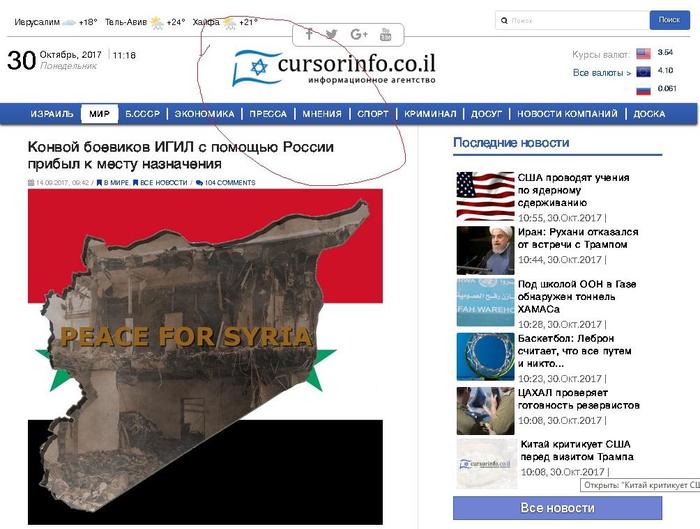Click the cursorinfo.co.il site logo

(x=334, y=67)
